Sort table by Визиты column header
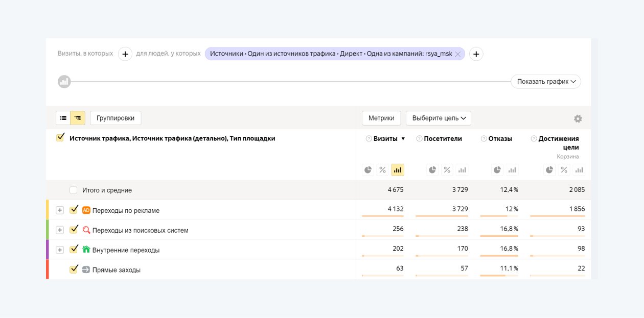The image size is (644, 318). [x=385, y=138]
